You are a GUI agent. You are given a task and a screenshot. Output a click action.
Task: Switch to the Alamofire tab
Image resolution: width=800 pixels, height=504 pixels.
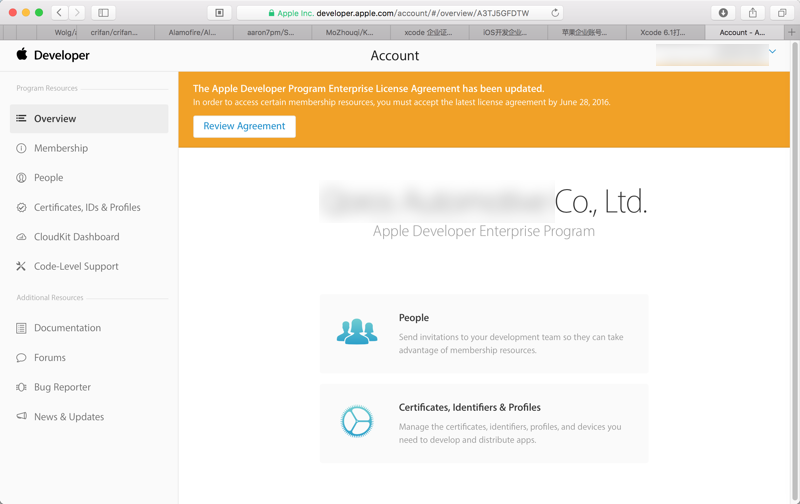point(192,32)
